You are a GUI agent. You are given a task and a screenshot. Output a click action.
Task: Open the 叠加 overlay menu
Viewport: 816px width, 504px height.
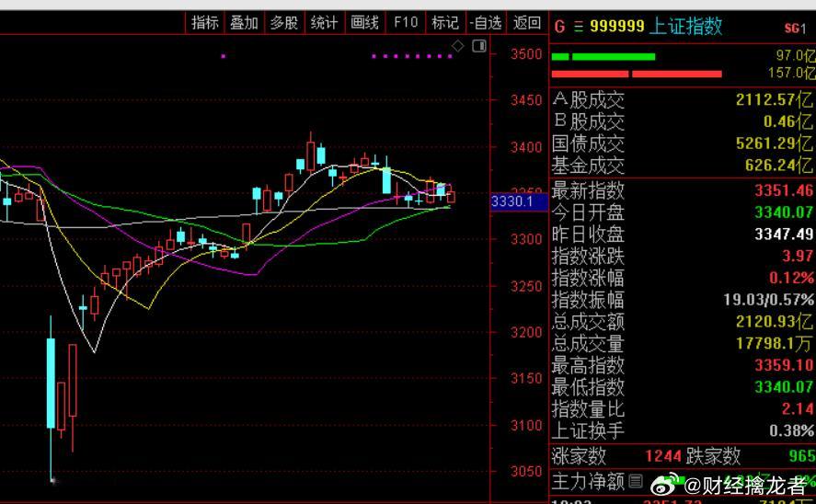pyautogui.click(x=245, y=23)
